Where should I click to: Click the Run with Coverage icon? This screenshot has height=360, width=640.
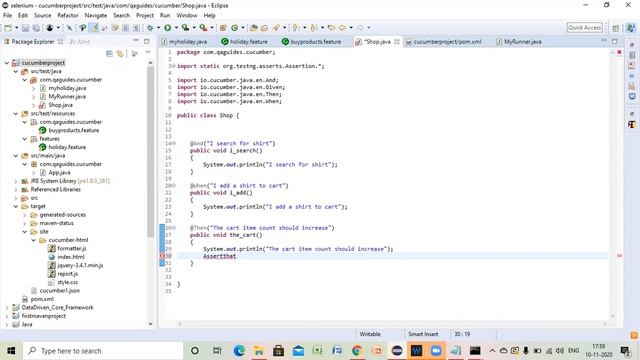(x=185, y=28)
